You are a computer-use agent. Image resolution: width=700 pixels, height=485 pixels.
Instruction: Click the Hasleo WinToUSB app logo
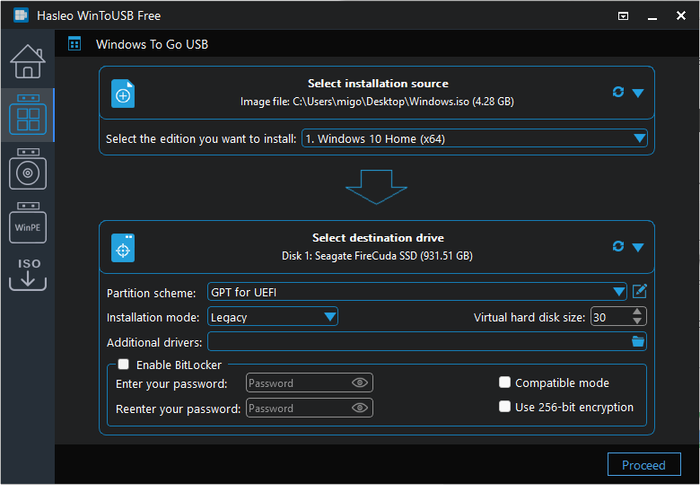point(21,16)
